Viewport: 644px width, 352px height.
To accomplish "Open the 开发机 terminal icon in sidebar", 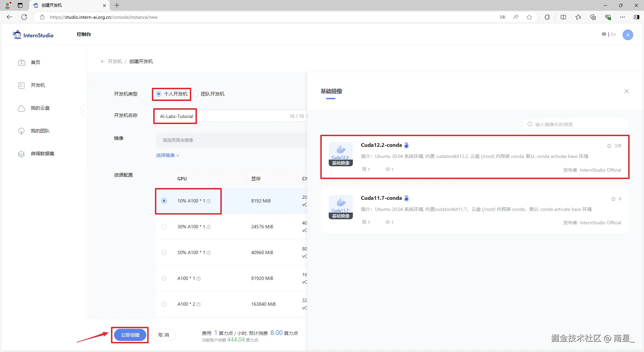I will 21,85.
